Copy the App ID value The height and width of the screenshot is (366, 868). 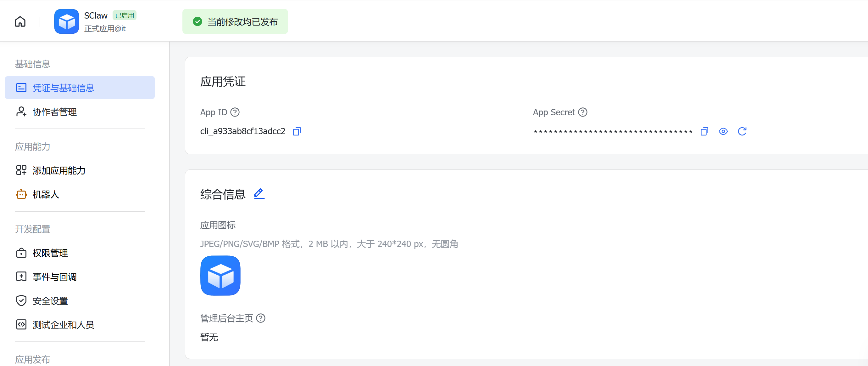(297, 131)
